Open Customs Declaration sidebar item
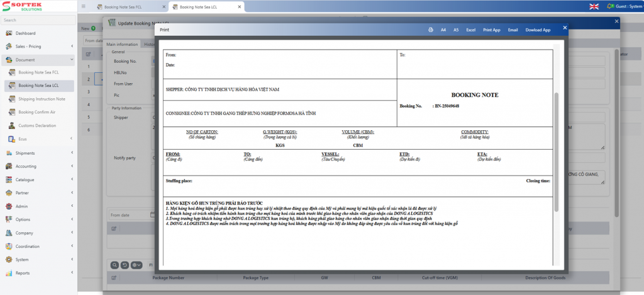644x295 pixels. 37,126
